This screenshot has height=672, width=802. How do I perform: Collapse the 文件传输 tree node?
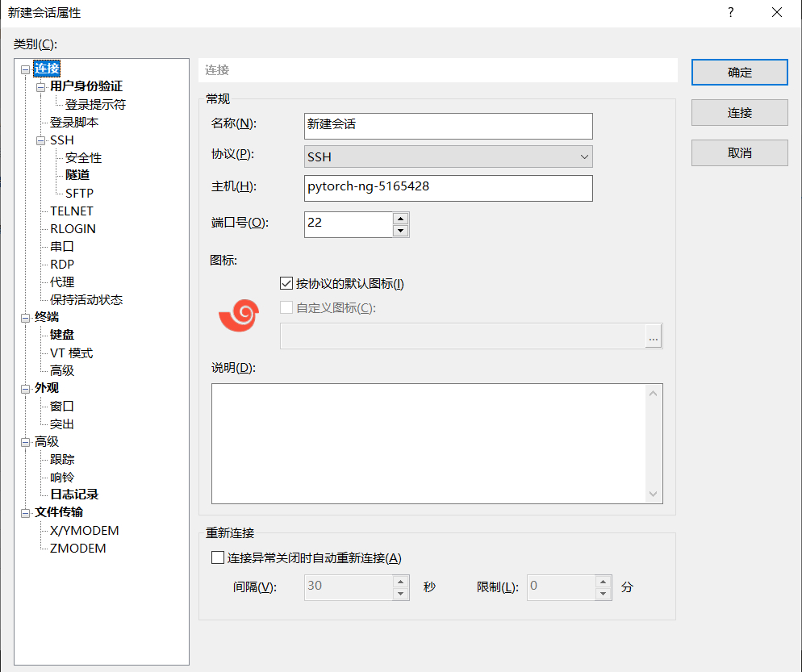click(25, 513)
